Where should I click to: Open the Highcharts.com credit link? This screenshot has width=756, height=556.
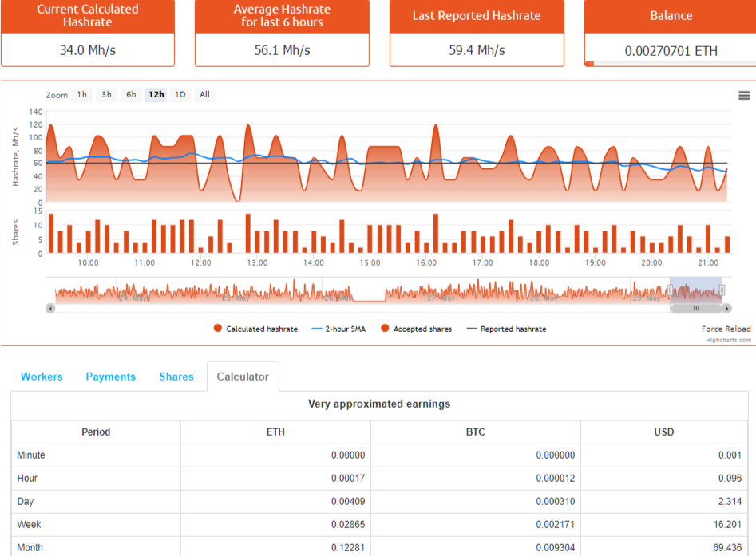(x=729, y=340)
